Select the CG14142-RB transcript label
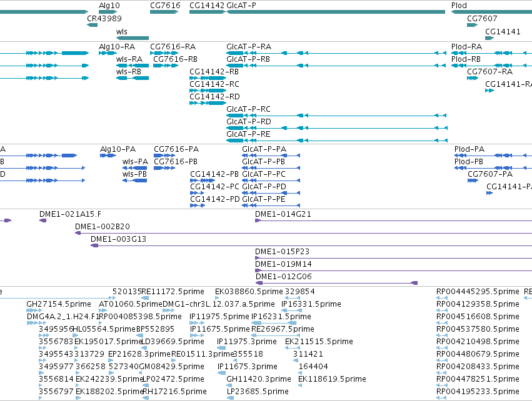Image resolution: width=532 pixels, height=401 pixels. click(214, 72)
